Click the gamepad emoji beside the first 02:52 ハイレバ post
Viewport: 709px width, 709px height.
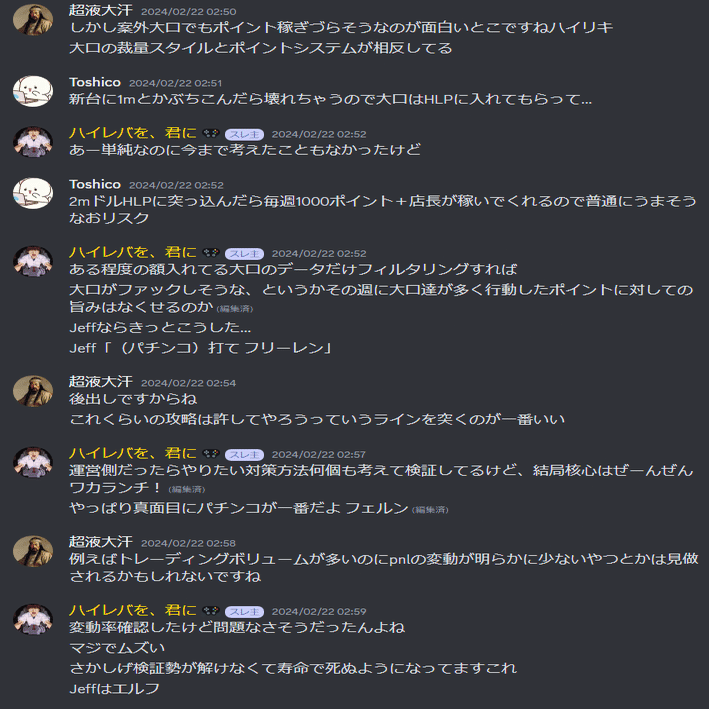tap(211, 133)
